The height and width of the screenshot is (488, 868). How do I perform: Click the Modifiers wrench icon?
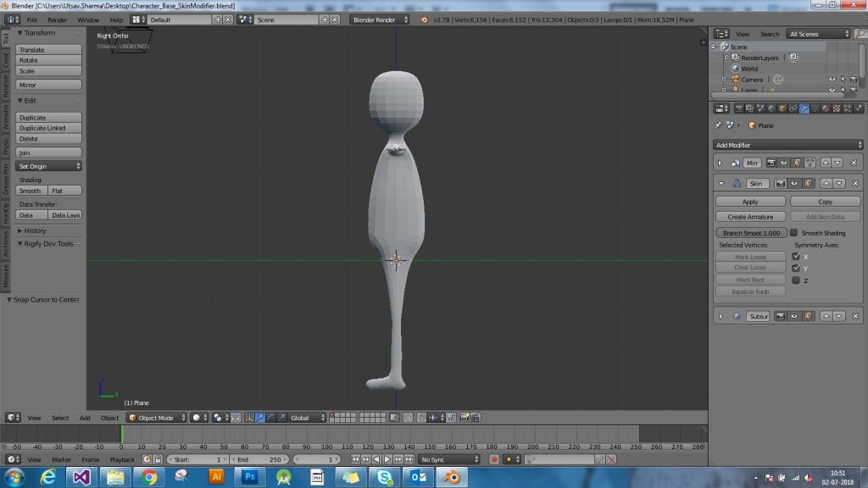tap(804, 108)
